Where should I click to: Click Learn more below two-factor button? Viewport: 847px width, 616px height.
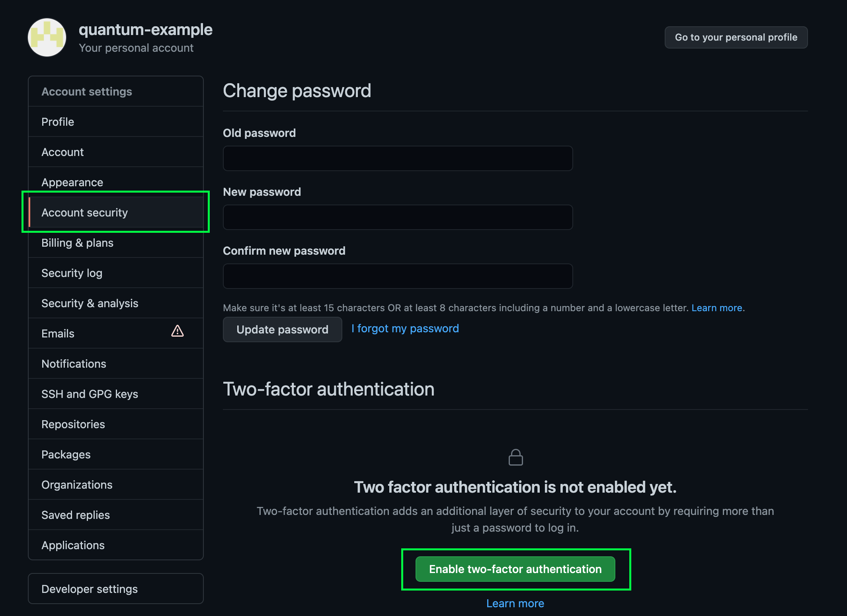click(x=515, y=603)
